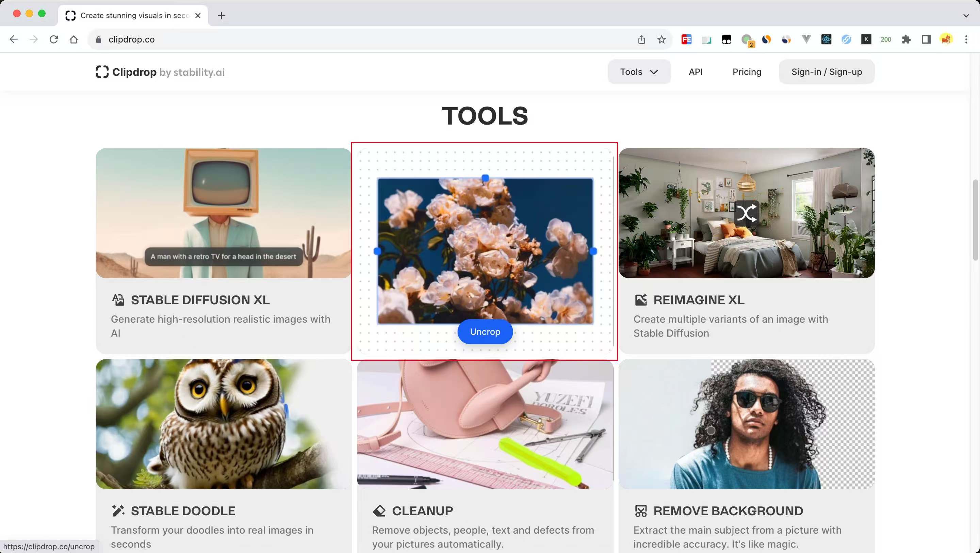Expand the tab search chevron
Image resolution: width=980 pixels, height=553 pixels.
966,16
